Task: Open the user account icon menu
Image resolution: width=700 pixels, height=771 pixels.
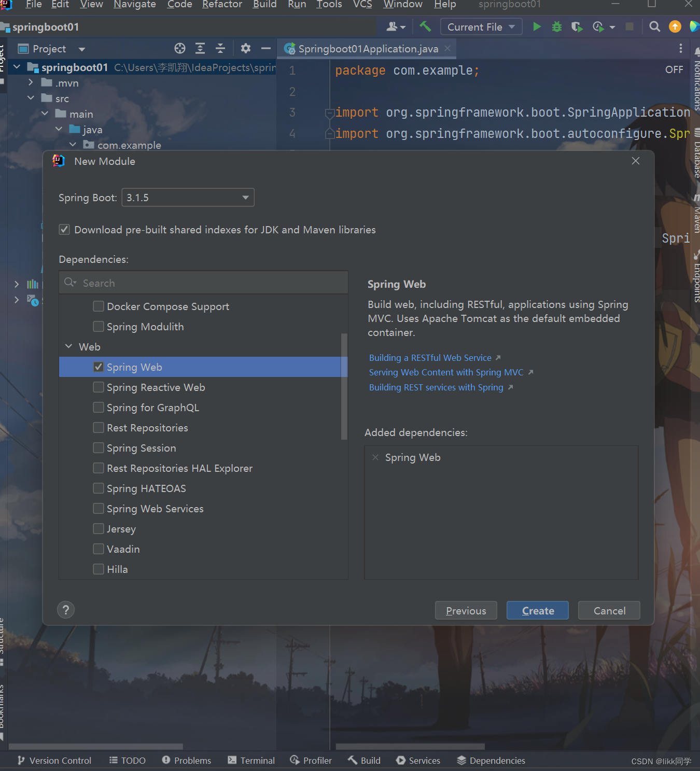Action: click(396, 26)
